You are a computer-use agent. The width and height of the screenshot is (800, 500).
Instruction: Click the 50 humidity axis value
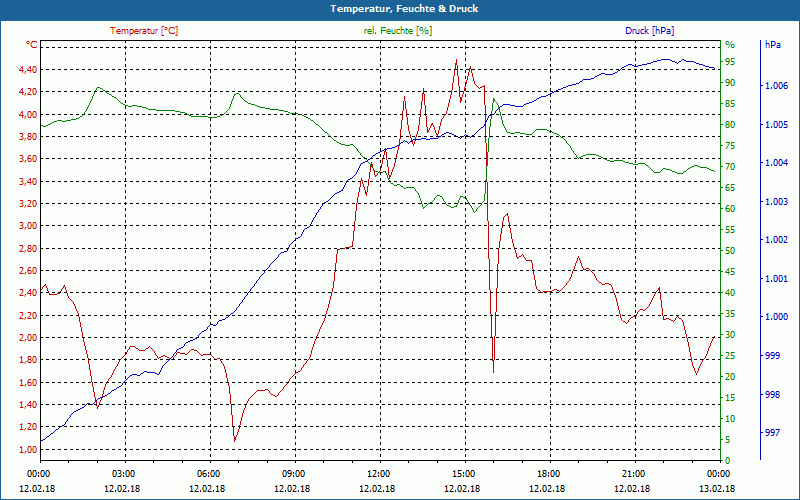click(730, 251)
